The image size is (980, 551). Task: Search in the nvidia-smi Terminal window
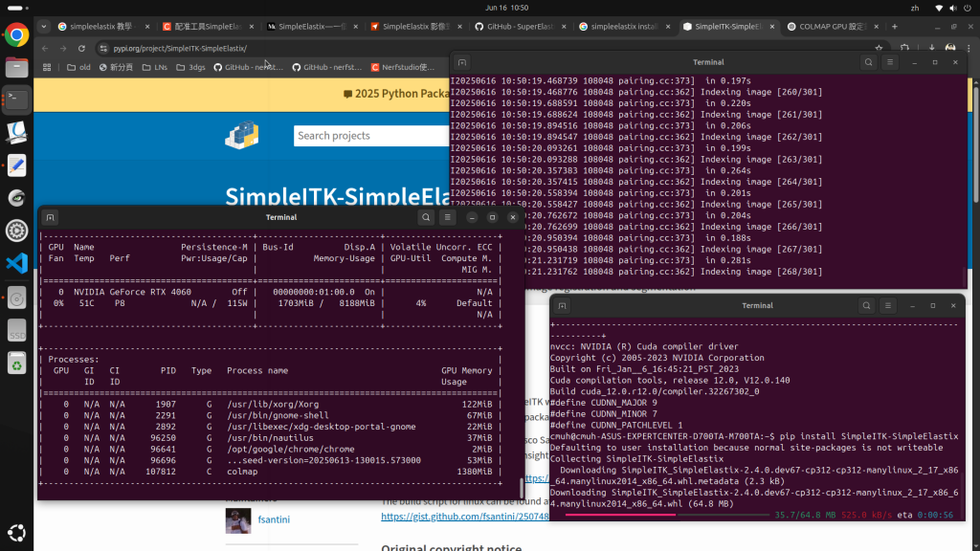(x=426, y=217)
